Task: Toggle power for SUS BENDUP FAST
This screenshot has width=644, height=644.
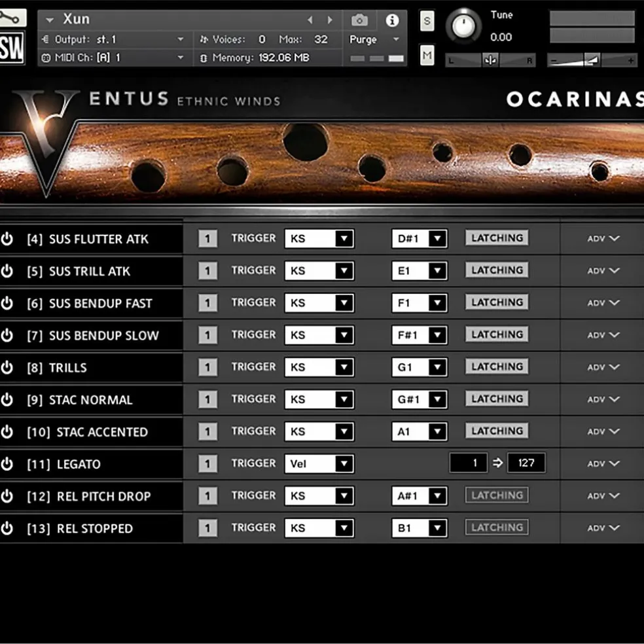Action: click(x=7, y=303)
